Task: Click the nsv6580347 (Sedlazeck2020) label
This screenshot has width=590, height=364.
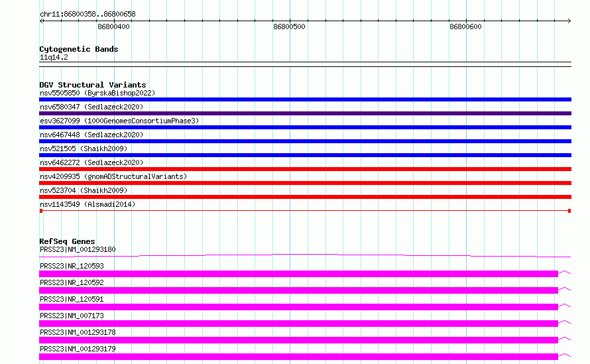Action: click(x=91, y=107)
